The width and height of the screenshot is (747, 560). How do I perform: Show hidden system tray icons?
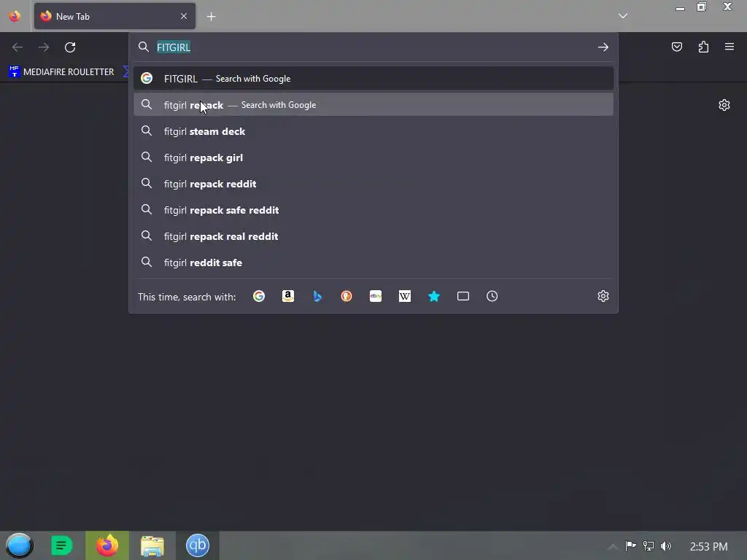click(613, 546)
